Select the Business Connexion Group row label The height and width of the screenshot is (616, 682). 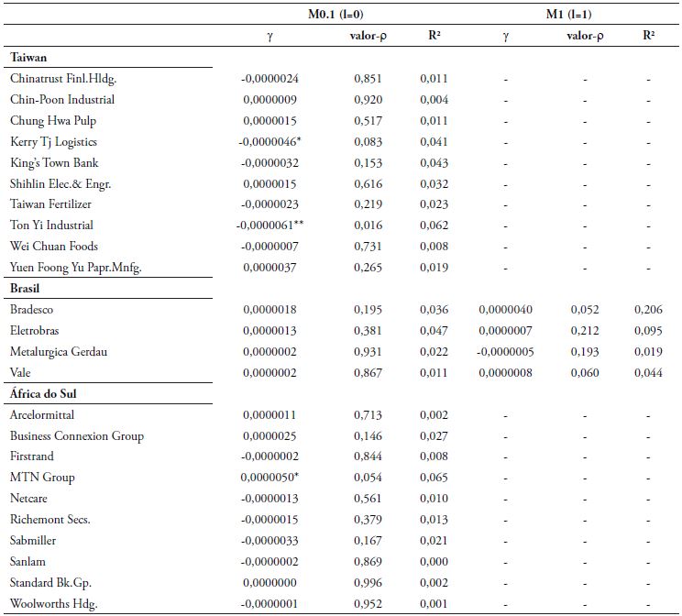coord(77,436)
